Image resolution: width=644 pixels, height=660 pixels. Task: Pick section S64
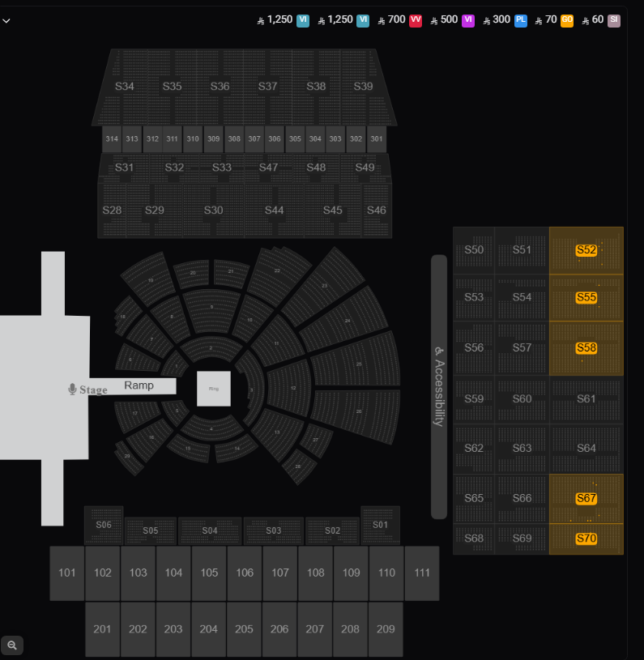[586, 449]
